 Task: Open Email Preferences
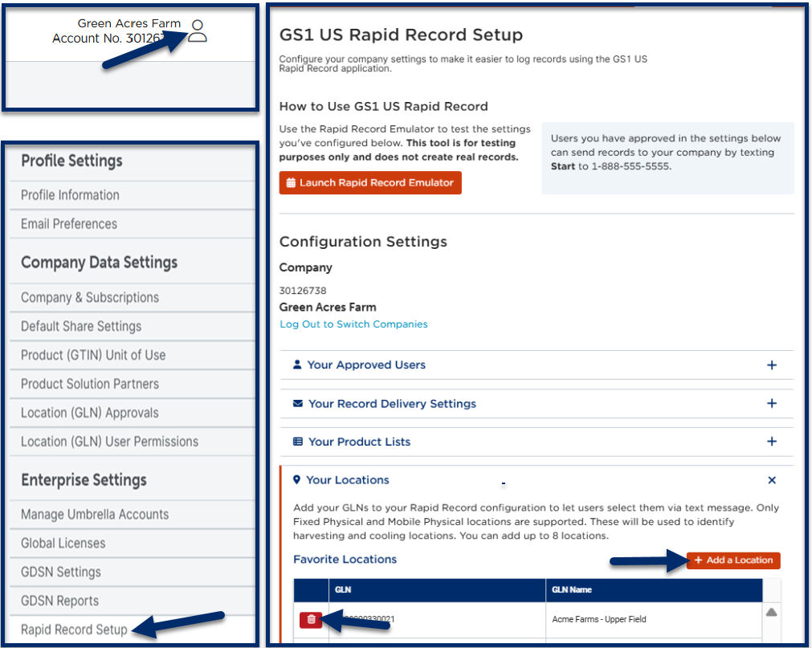click(x=69, y=224)
